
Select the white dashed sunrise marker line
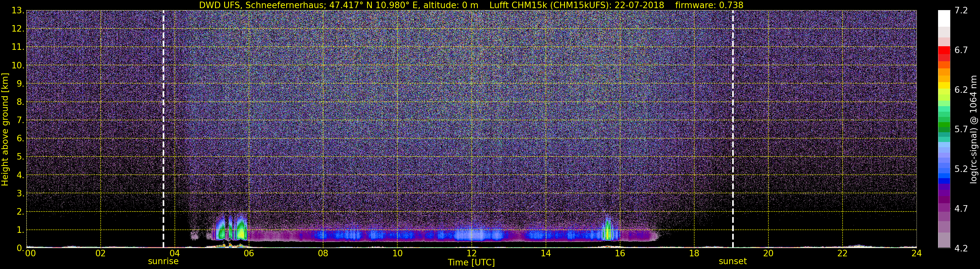pyautogui.click(x=163, y=129)
